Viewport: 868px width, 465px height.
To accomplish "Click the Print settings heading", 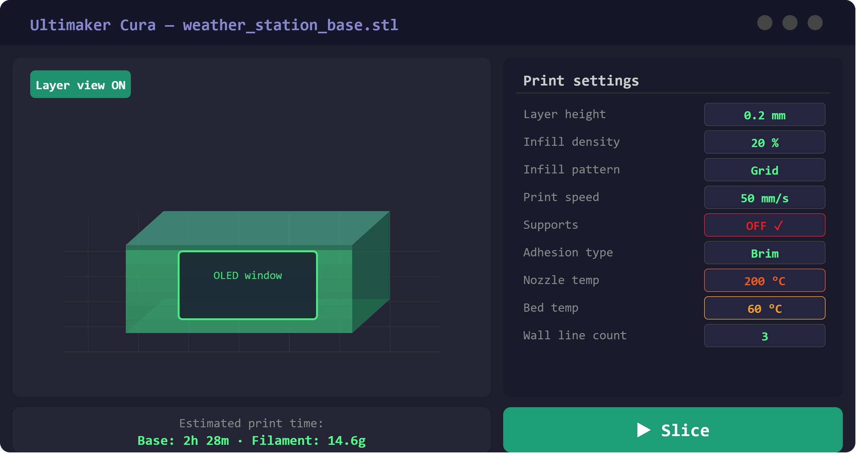I will (581, 81).
